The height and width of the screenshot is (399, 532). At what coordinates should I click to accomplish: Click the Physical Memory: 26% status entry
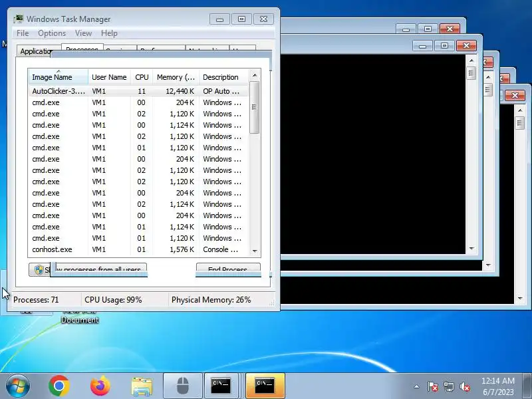tap(211, 300)
